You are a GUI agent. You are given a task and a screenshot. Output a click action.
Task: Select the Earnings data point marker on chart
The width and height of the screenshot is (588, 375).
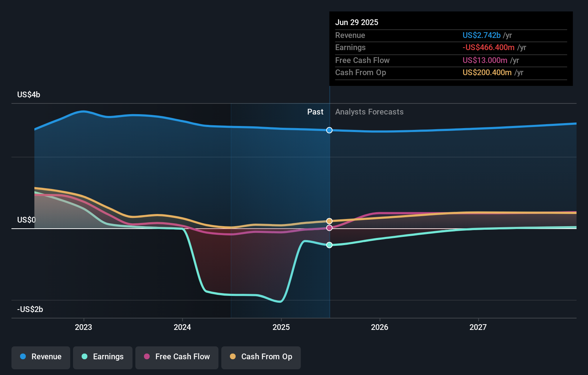[329, 245]
